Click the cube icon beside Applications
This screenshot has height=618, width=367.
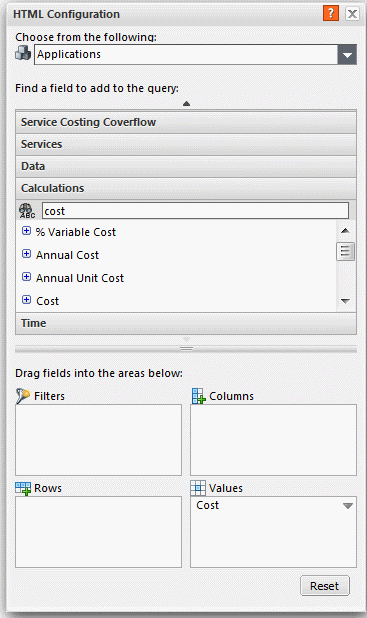(23, 53)
